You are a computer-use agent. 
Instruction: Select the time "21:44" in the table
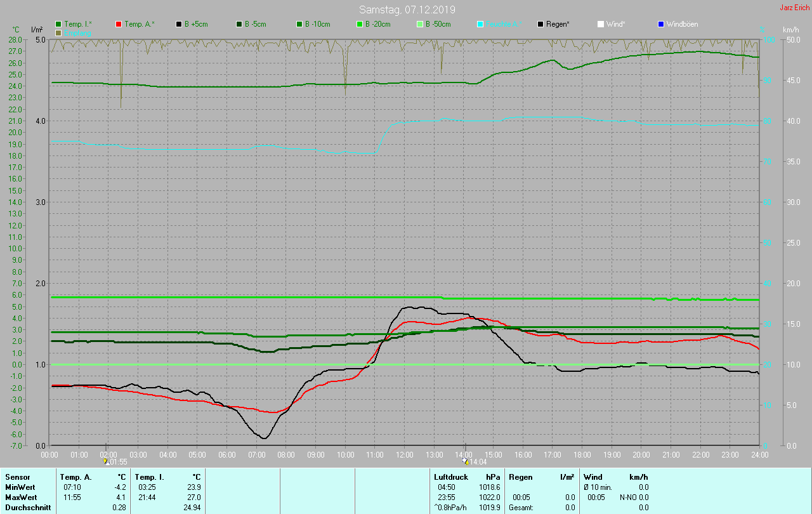[147, 498]
